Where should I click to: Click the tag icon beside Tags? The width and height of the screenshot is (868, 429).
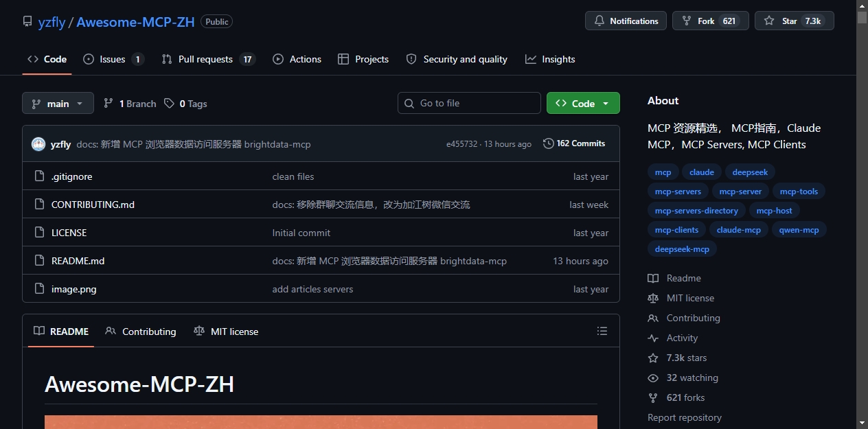tap(169, 104)
